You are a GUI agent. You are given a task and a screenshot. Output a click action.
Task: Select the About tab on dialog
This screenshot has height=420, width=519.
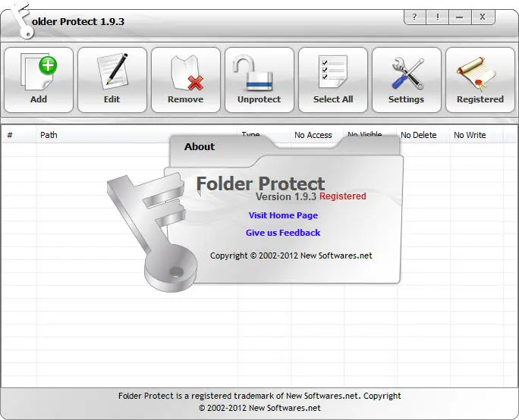(x=200, y=146)
